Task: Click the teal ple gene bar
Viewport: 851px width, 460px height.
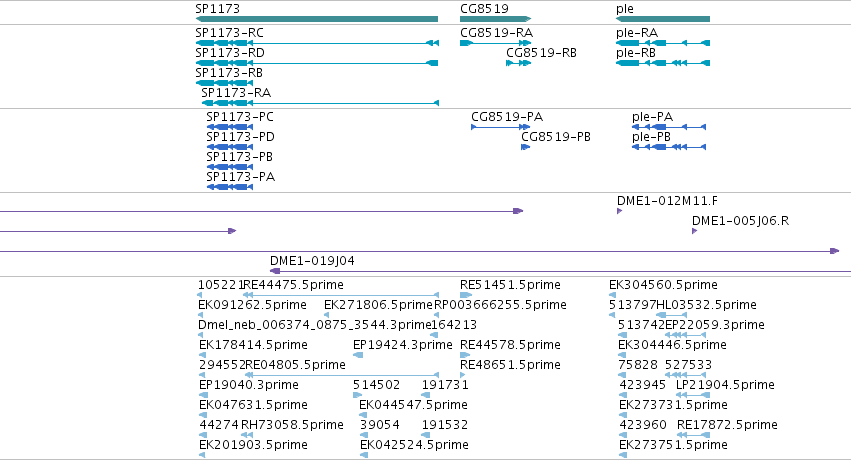Action: (x=663, y=19)
